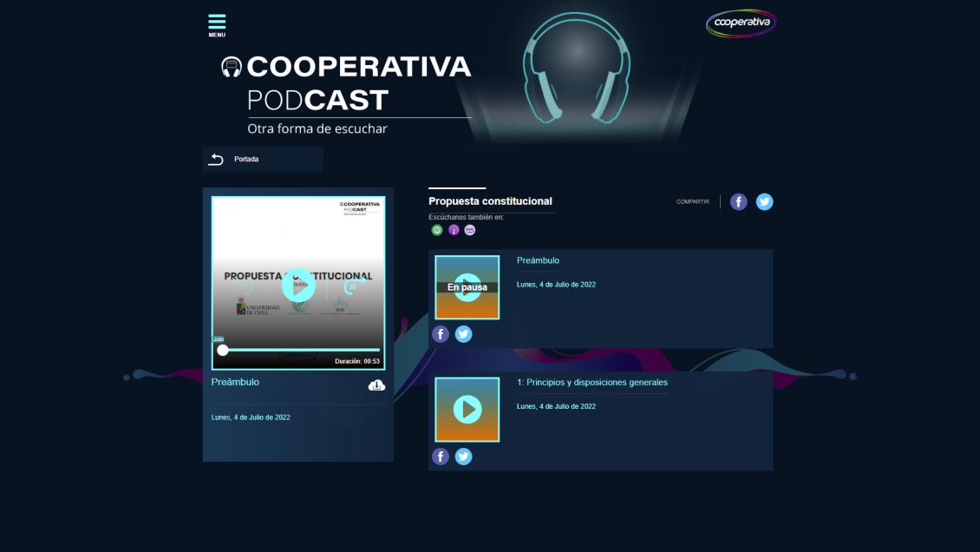
Task: Open '1: Principios y disposiciones generales' episode
Action: click(591, 382)
